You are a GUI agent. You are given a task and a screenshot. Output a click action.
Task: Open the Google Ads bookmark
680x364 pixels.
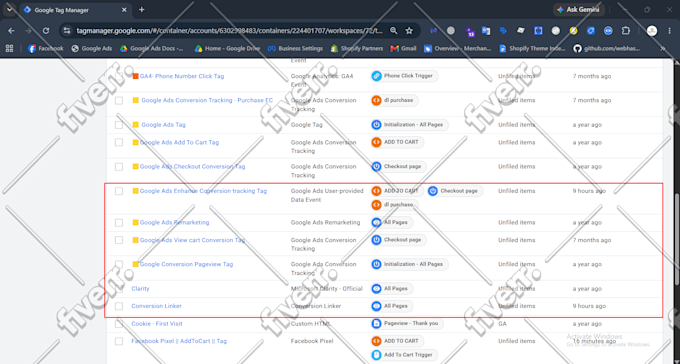pos(92,49)
